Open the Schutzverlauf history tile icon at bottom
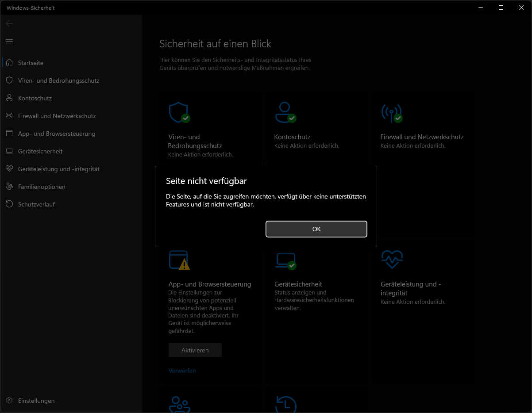Image resolution: width=532 pixels, height=413 pixels. pyautogui.click(x=286, y=404)
